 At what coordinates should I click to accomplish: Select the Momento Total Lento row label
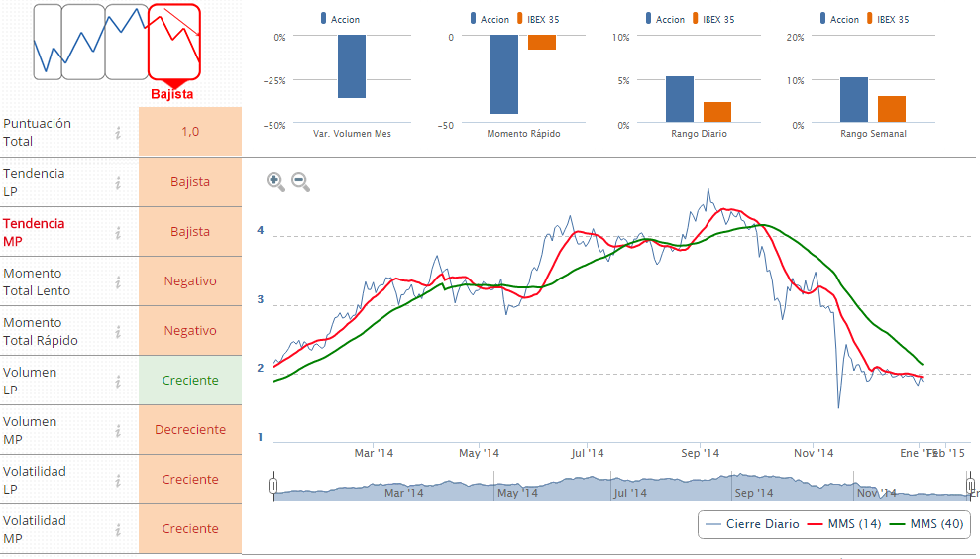37,282
